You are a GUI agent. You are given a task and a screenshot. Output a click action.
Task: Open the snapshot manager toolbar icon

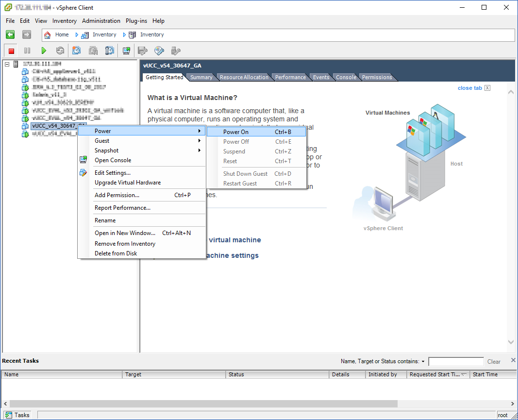[x=110, y=50]
